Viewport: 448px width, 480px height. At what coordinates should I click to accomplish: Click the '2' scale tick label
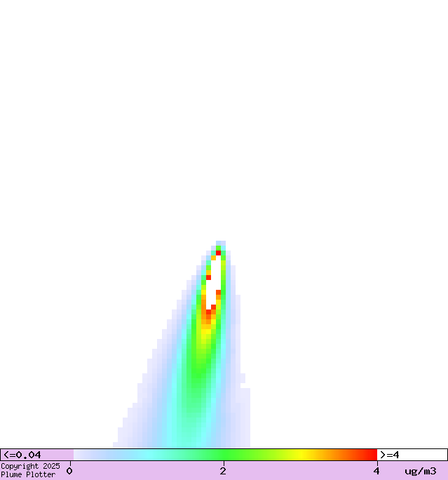[x=223, y=471]
